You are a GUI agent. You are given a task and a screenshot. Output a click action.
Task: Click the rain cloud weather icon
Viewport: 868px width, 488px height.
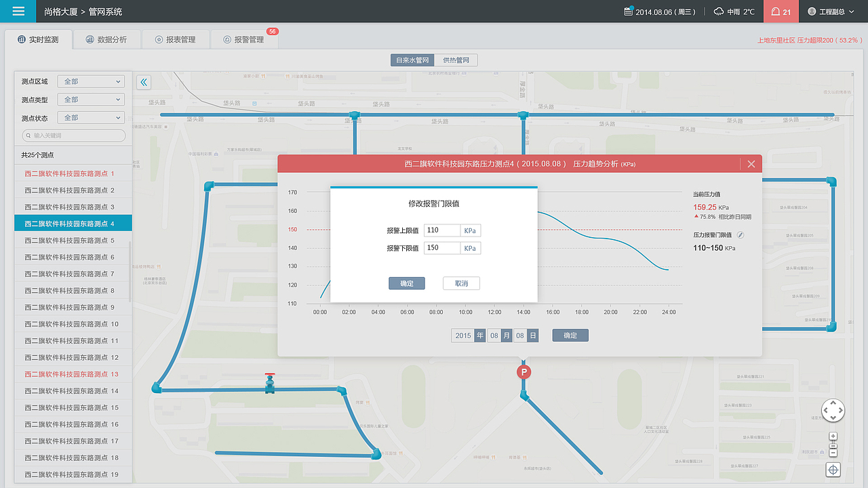[x=719, y=12]
